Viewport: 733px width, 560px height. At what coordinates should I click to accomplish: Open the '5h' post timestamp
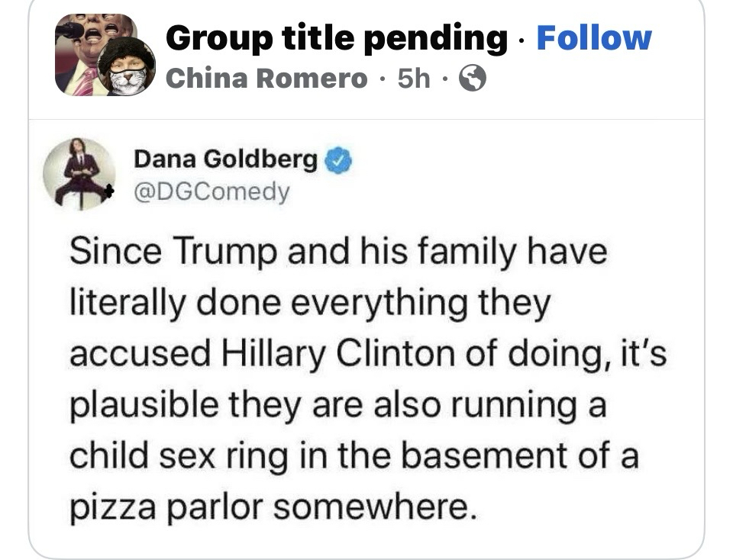tap(415, 78)
